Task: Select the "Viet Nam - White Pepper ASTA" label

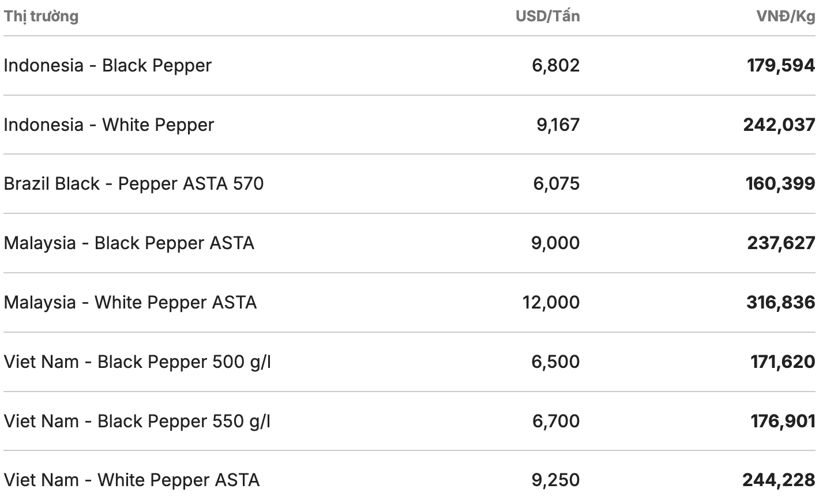Action: 132,480
